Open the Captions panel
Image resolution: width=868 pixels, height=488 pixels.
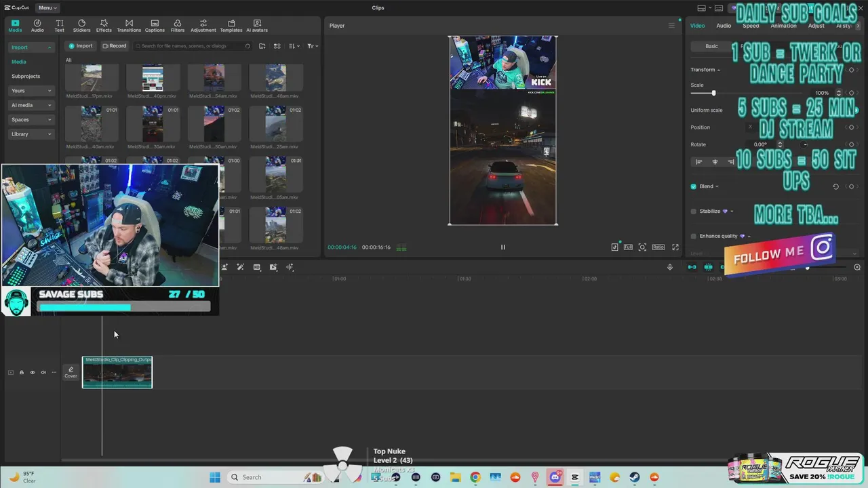(x=155, y=26)
